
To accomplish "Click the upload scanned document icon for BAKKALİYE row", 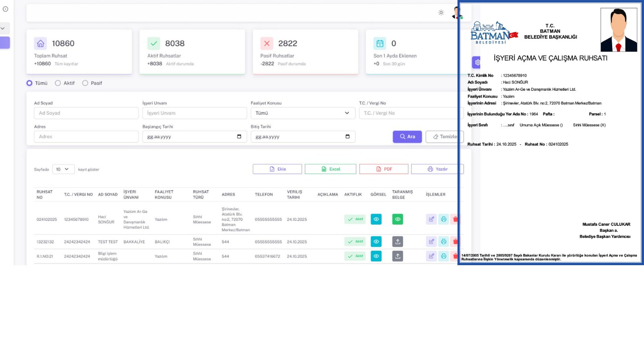I will click(x=397, y=242).
